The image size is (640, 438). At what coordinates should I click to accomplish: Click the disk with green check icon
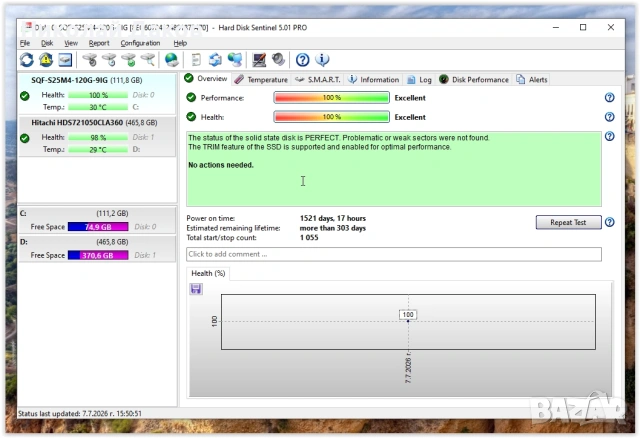pos(129,60)
